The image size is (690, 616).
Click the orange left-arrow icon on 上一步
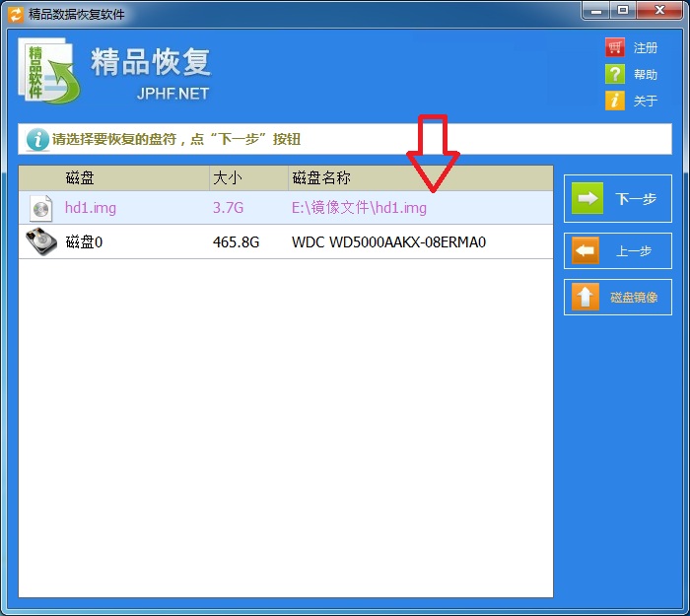click(x=586, y=250)
